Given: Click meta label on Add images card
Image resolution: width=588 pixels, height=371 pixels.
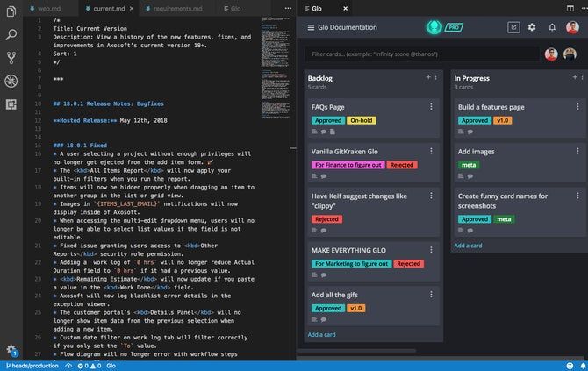Looking at the screenshot, I should point(469,165).
